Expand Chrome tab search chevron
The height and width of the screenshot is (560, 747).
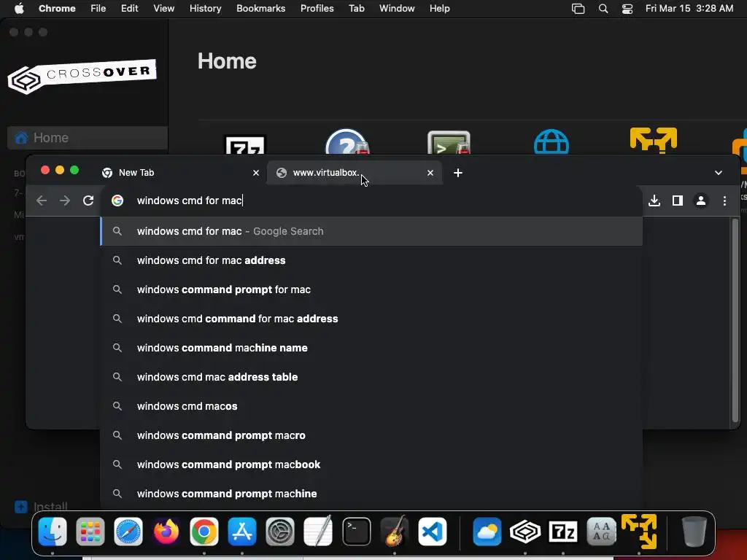coord(719,172)
